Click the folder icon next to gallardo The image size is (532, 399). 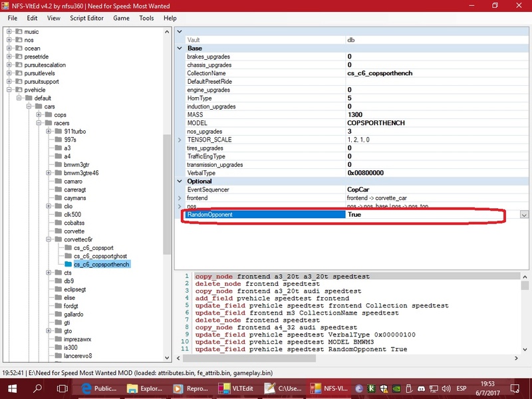click(x=59, y=314)
